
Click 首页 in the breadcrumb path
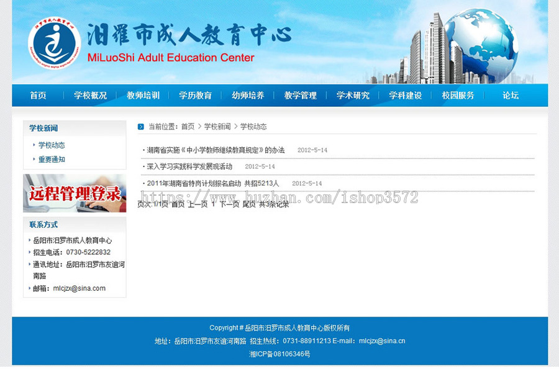(x=188, y=127)
